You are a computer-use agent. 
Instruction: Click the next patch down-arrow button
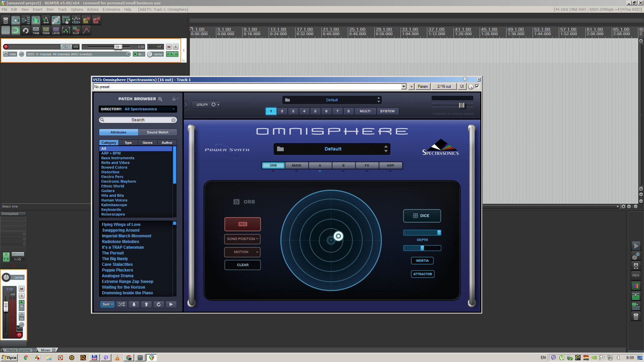pyautogui.click(x=134, y=304)
